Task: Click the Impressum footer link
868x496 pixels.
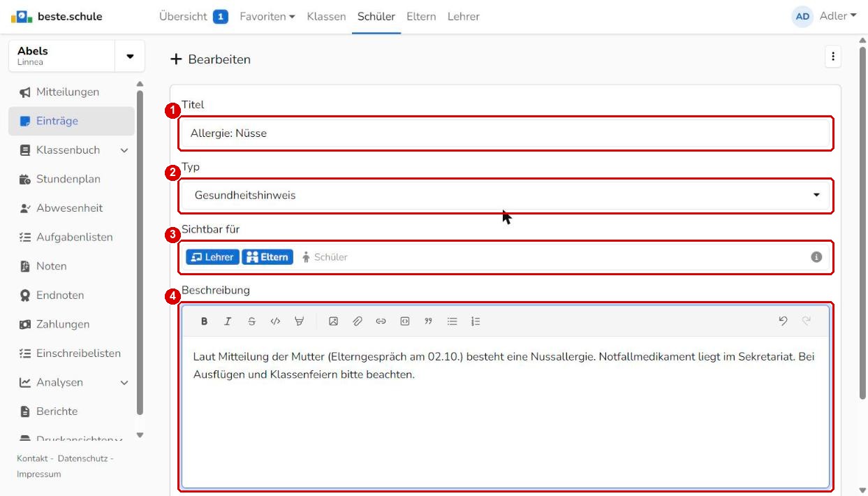Action: [x=39, y=474]
